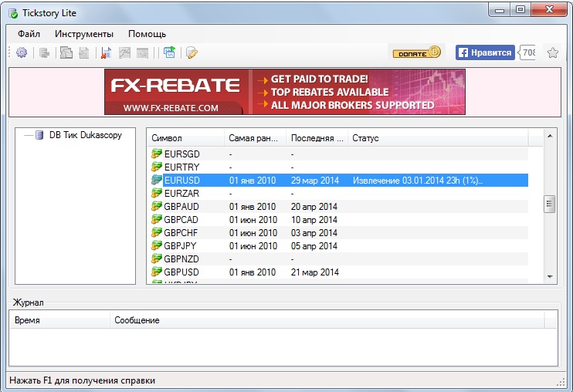573x392 pixels.
Task: Click the GBPUSD symbol icon
Action: tap(157, 272)
